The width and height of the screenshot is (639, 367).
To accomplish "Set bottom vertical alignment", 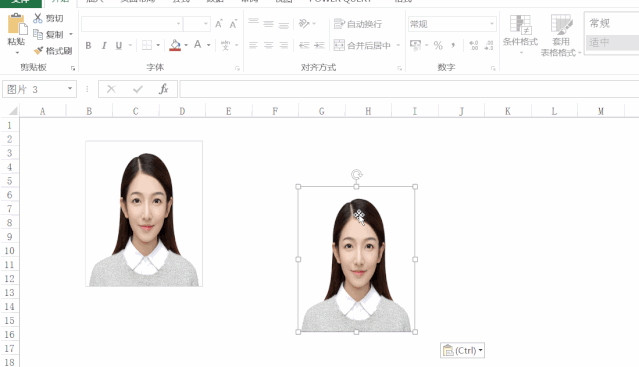I will point(284,25).
